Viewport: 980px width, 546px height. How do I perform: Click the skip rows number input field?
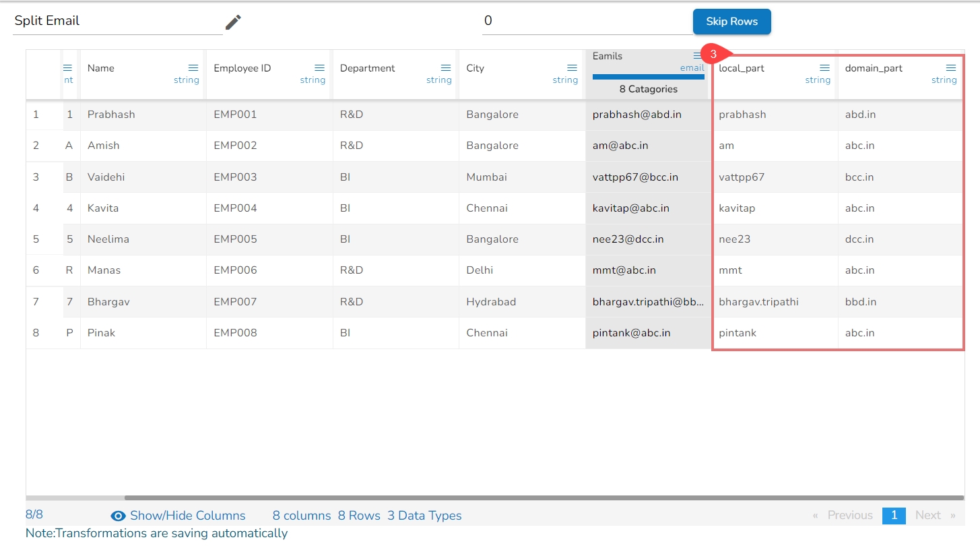coord(586,22)
